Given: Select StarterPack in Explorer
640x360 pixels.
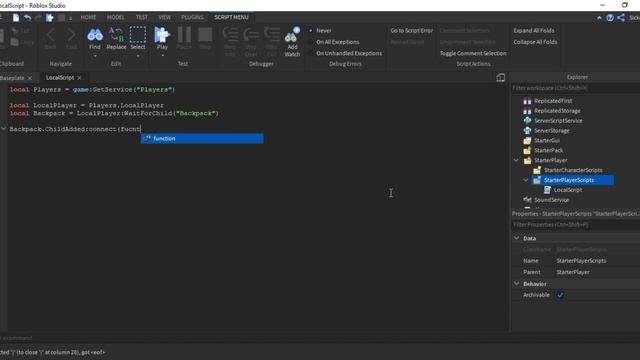Looking at the screenshot, I should (548, 150).
